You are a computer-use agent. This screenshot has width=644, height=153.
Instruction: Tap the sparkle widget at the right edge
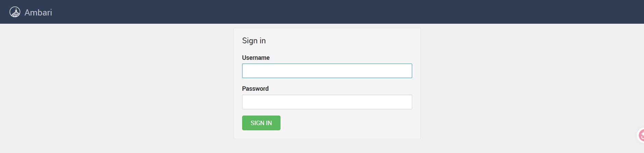point(641,135)
